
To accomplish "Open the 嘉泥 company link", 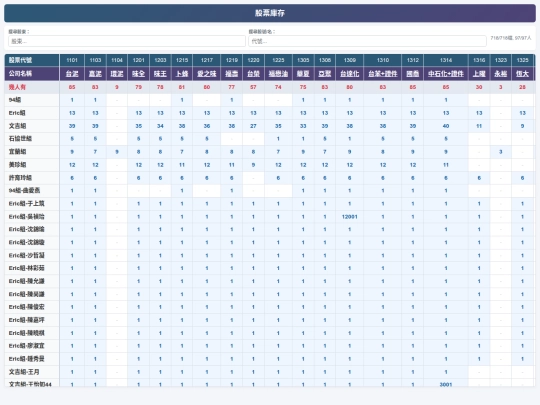I will click(95, 74).
